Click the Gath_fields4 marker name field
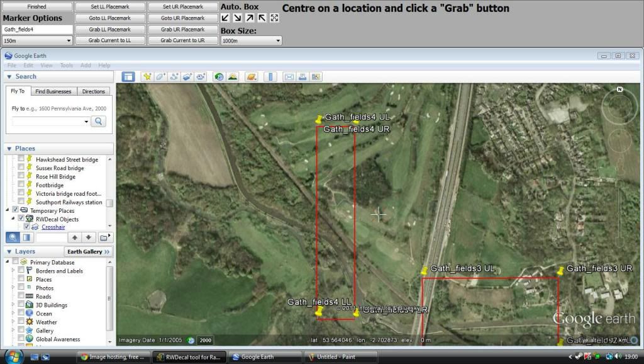 coord(37,30)
